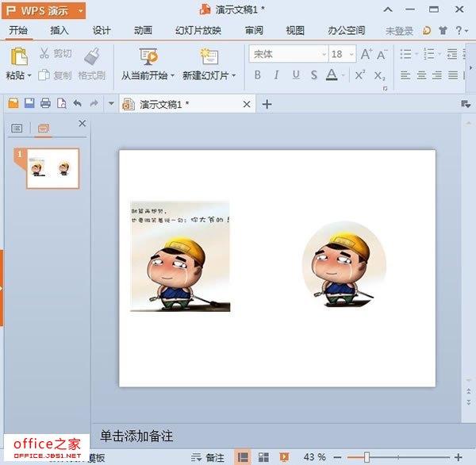The image size is (476, 465).
Task: Open the 幻灯片放映 ribbon tab
Action: [x=198, y=31]
